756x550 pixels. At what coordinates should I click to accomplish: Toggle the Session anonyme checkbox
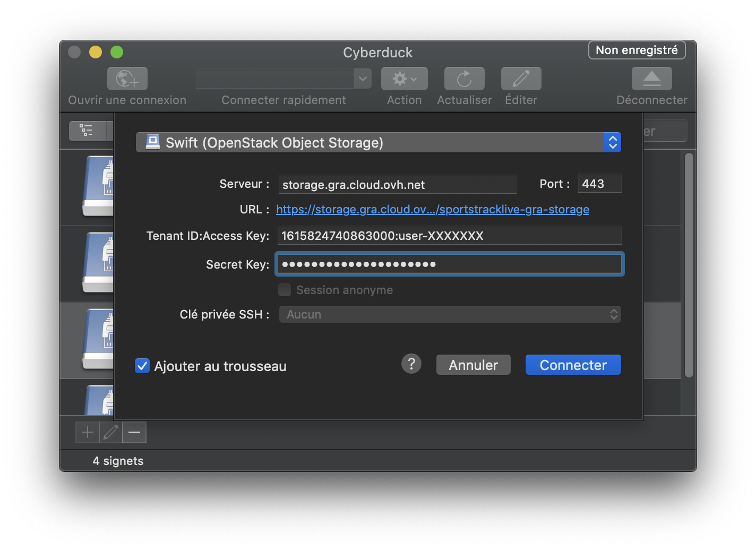(x=285, y=290)
